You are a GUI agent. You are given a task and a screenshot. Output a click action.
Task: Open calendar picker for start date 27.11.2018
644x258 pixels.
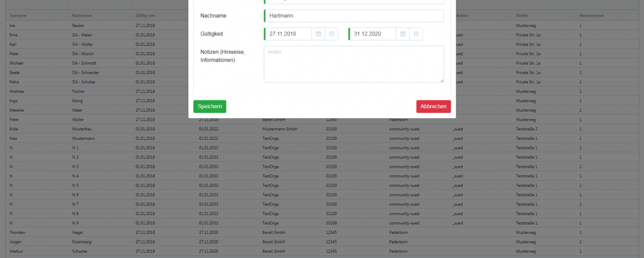[318, 34]
